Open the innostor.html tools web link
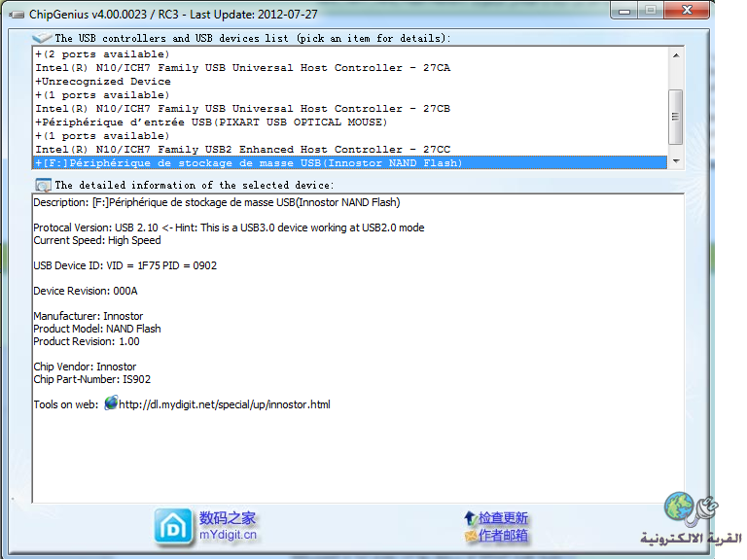This screenshot has height=560, width=747. pos(224,404)
